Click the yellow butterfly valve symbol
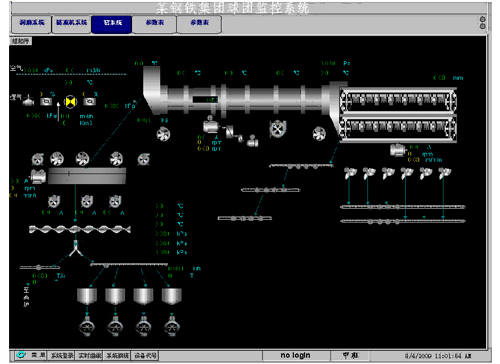 click(x=70, y=102)
